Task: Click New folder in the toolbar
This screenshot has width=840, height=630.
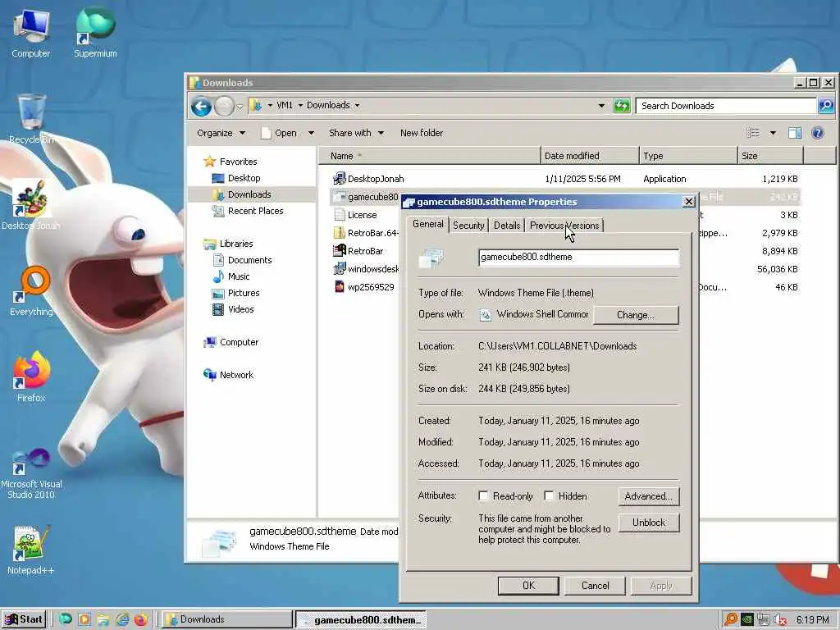Action: 422,133
